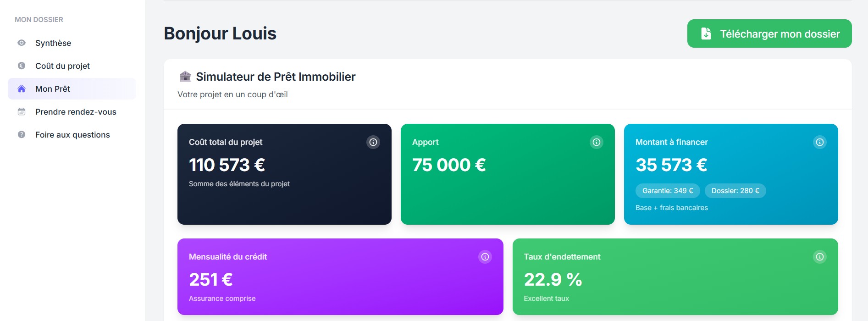Open the info icon on Mensualité du crédit
Screen dimensions: 868x321
pyautogui.click(x=485, y=257)
